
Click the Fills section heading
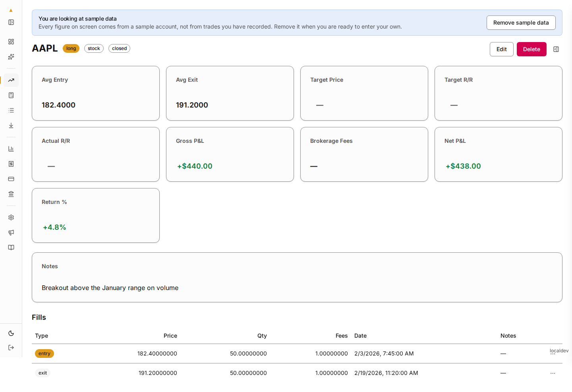pos(39,317)
